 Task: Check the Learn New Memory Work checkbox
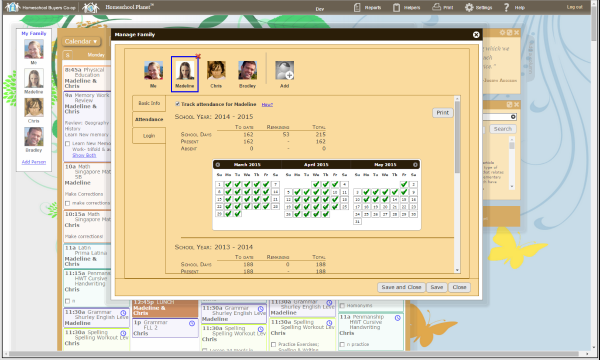[67, 144]
